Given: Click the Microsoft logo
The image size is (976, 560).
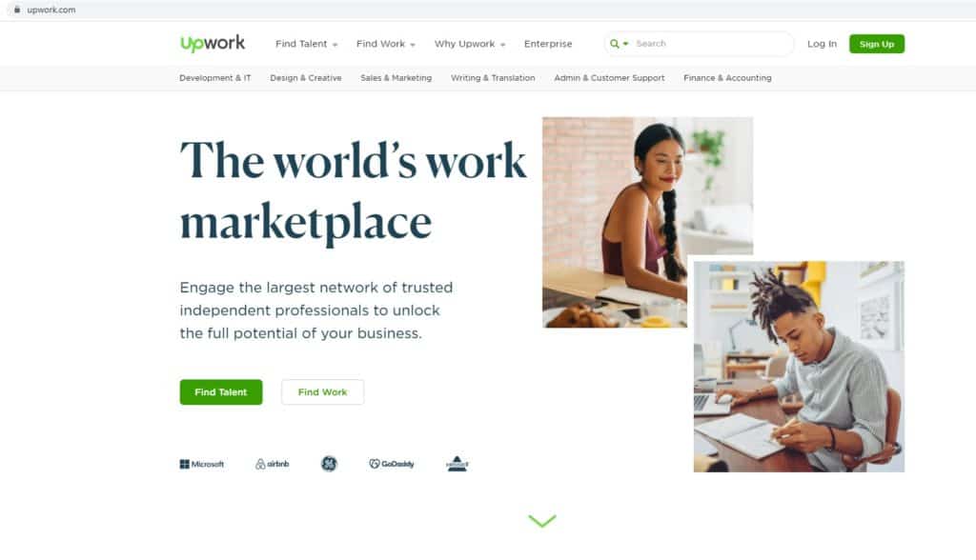Looking at the screenshot, I should tap(202, 464).
